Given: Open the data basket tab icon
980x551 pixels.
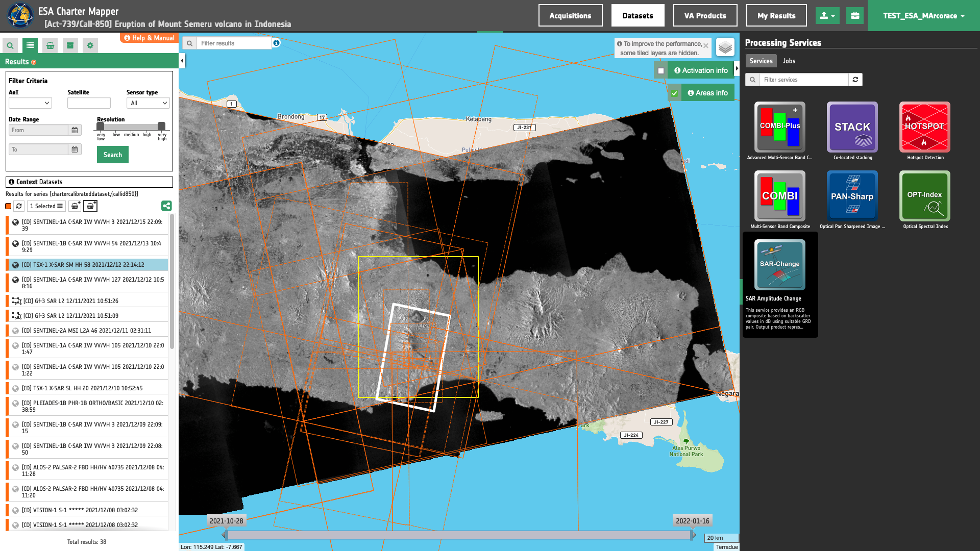Looking at the screenshot, I should [50, 45].
